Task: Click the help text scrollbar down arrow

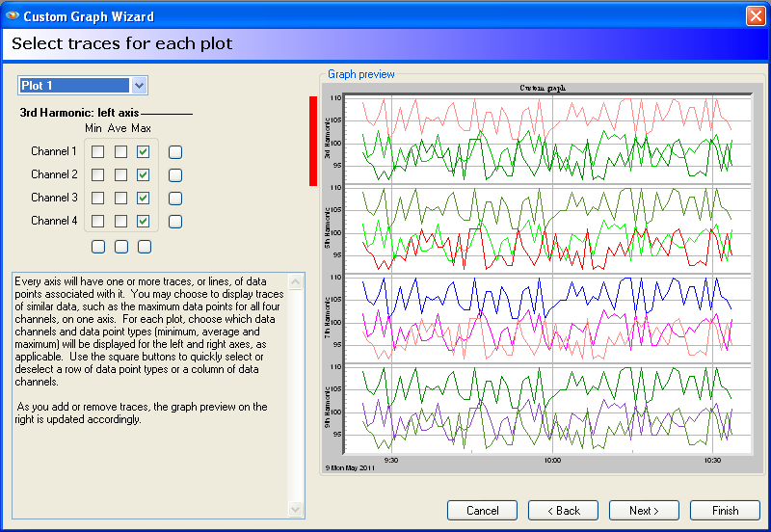Action: (296, 510)
